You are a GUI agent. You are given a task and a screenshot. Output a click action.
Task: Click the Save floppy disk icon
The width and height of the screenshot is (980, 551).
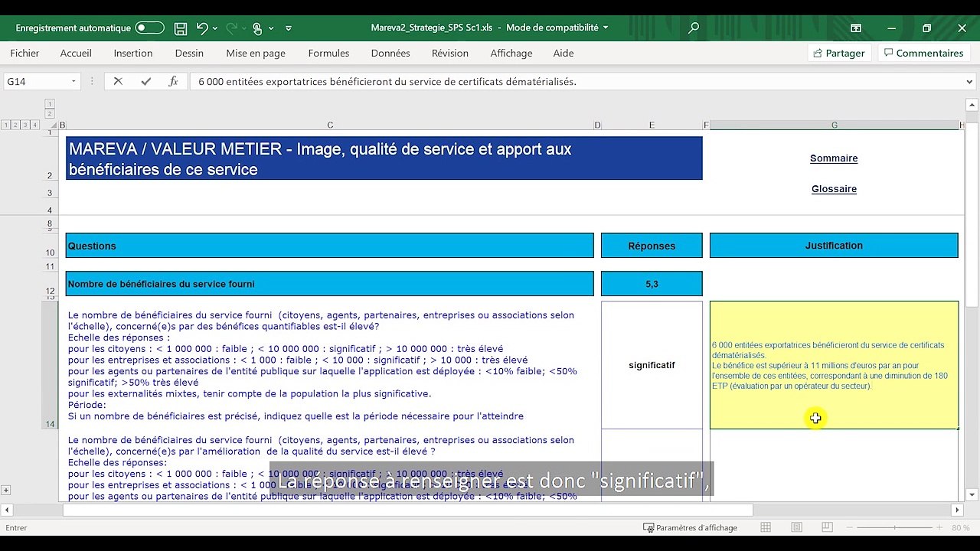tap(181, 28)
